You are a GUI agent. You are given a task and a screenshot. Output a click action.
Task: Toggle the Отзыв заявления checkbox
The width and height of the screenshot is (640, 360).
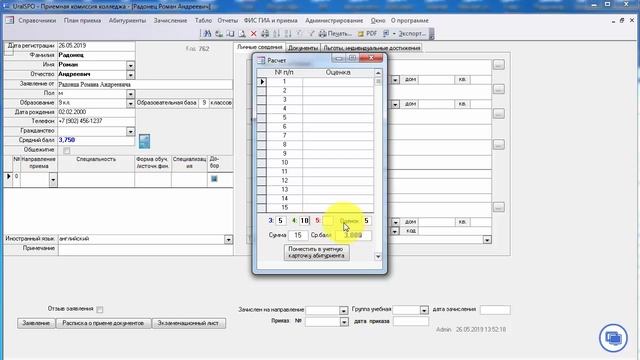coord(100,309)
